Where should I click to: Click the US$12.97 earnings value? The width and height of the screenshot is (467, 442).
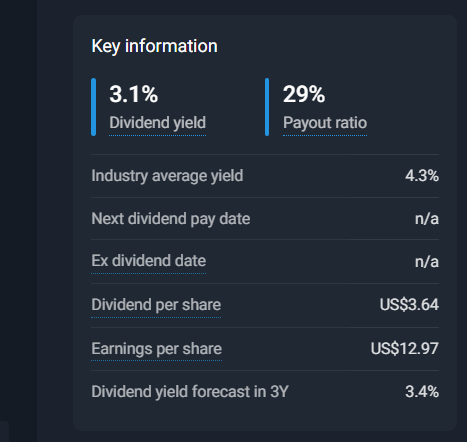coord(404,349)
